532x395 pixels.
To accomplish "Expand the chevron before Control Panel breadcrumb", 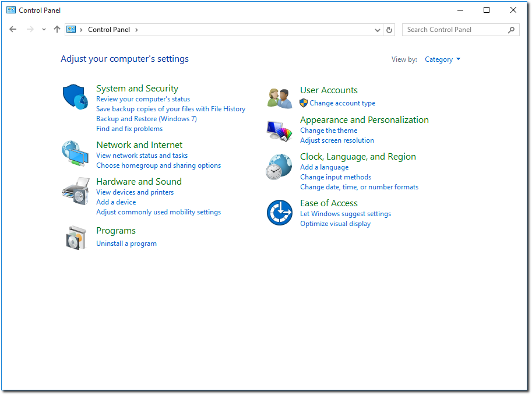I will click(x=81, y=30).
